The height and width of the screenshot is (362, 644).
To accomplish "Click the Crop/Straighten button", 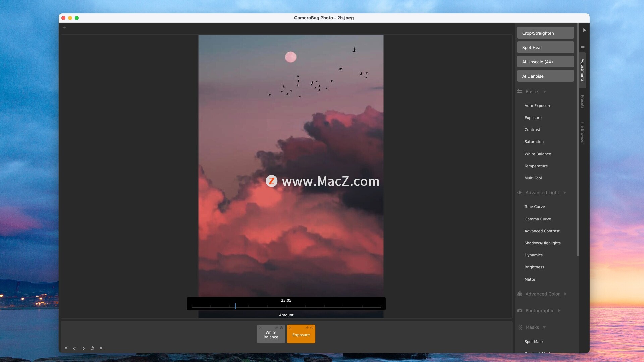I will [545, 33].
